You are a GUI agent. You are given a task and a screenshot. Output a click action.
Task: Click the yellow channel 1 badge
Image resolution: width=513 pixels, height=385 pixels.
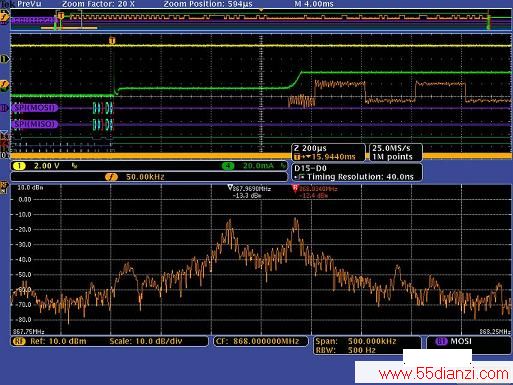19,166
